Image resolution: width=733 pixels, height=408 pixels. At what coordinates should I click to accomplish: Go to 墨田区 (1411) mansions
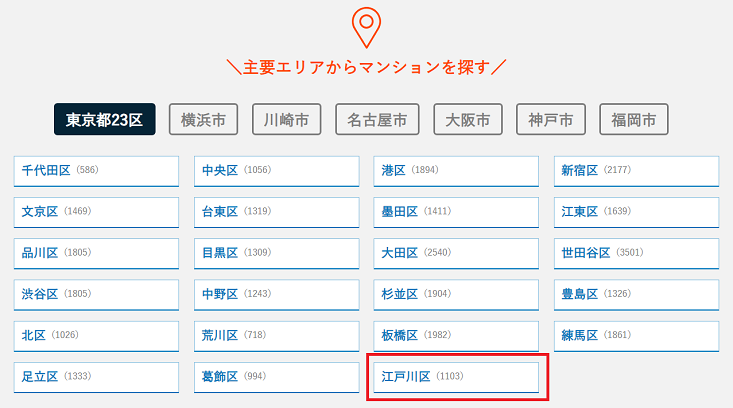(456, 212)
